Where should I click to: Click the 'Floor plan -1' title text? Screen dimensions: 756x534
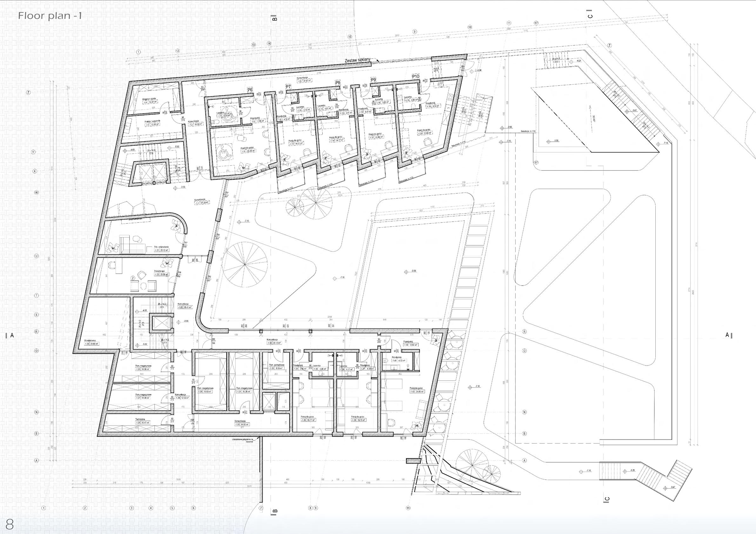(50, 16)
